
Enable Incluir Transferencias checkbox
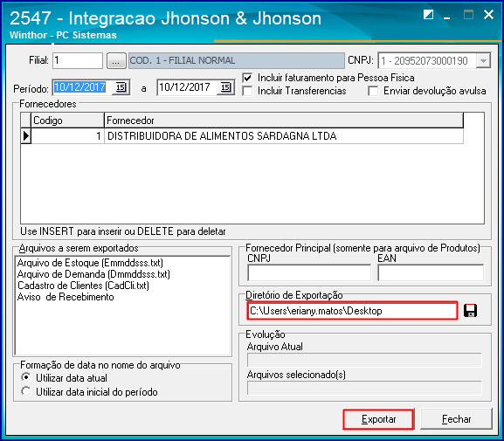tap(247, 91)
